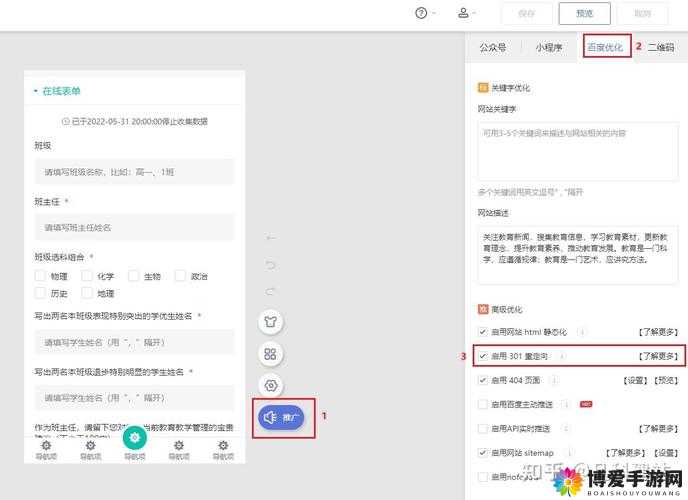Viewport: 688px width, 500px height.
Task: Click info icon beside html 静态化
Action: tap(582, 332)
